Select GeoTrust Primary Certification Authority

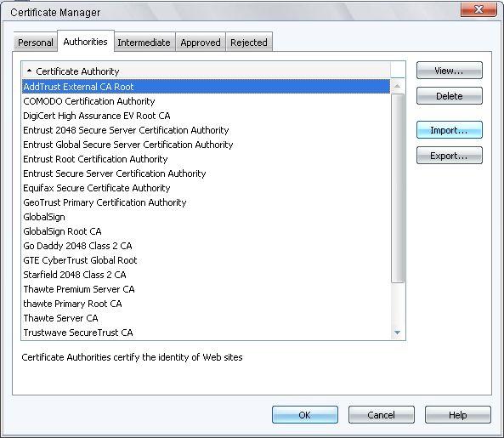coord(206,202)
